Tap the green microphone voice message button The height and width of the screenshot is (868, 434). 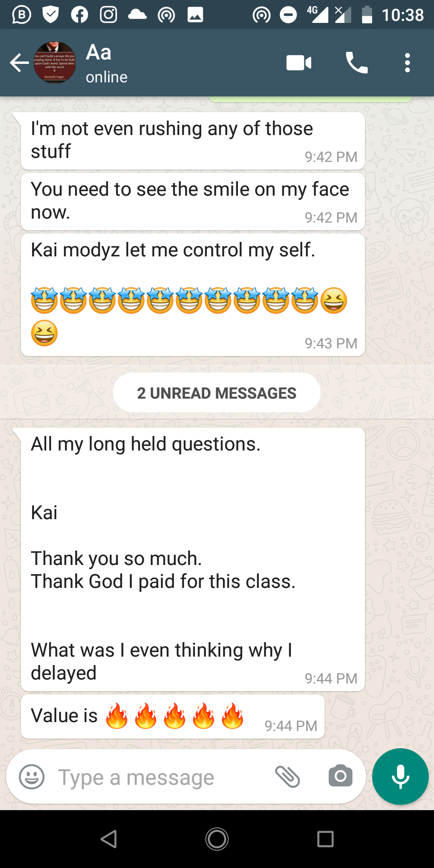click(x=400, y=776)
